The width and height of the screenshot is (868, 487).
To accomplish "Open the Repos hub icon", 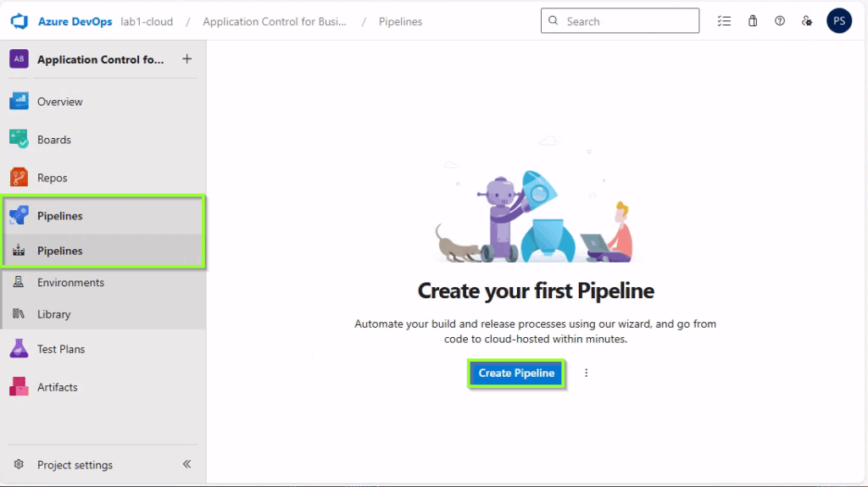I will point(19,178).
